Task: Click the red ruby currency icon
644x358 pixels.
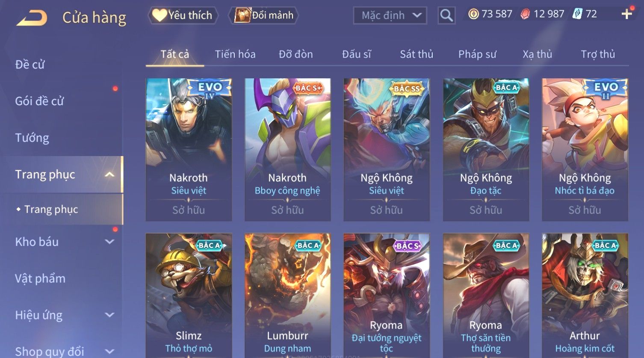Action: [x=525, y=14]
